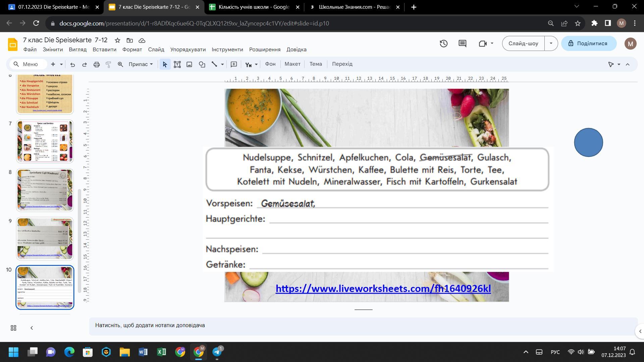644x362 pixels.
Task: Click the print icon in the toolbar
Action: point(97,64)
